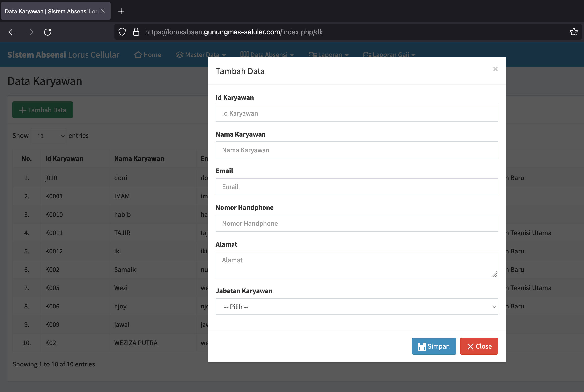Focus the Nomor Handphone input field
Image resolution: width=584 pixels, height=392 pixels.
click(x=357, y=223)
